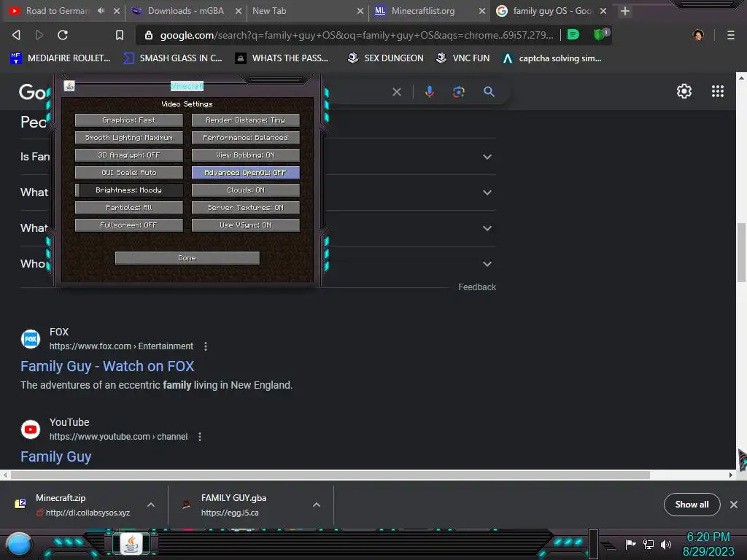The width and height of the screenshot is (747, 560).
Task: Open Minecraft.zip download options arrow
Action: [150, 505]
